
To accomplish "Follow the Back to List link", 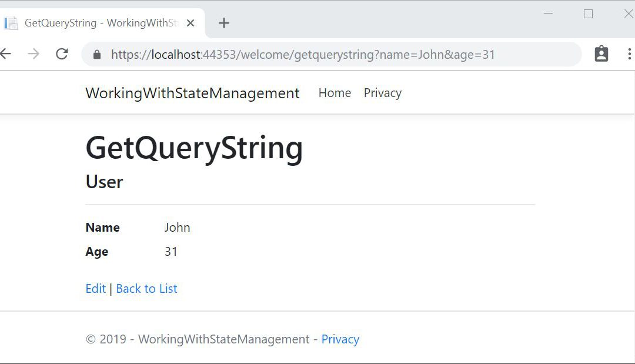I will (146, 289).
